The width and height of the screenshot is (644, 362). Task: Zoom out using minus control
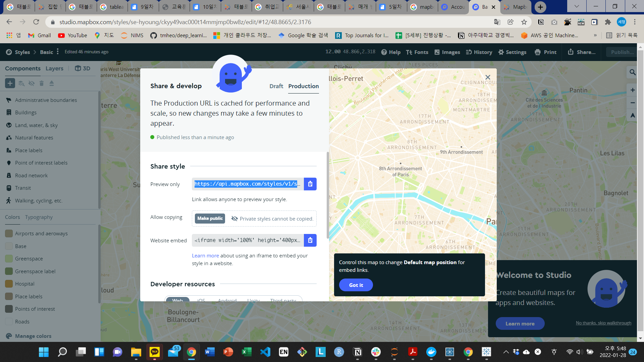pyautogui.click(x=632, y=103)
